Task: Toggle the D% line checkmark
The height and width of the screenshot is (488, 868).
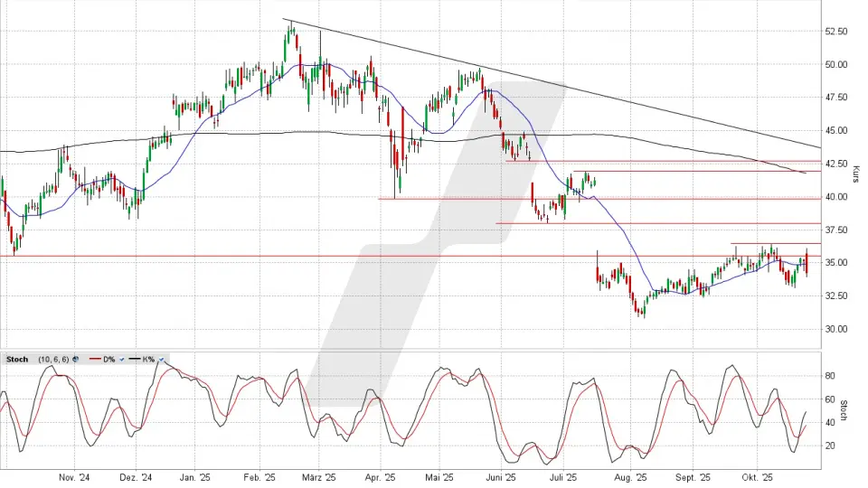Action: point(122,359)
